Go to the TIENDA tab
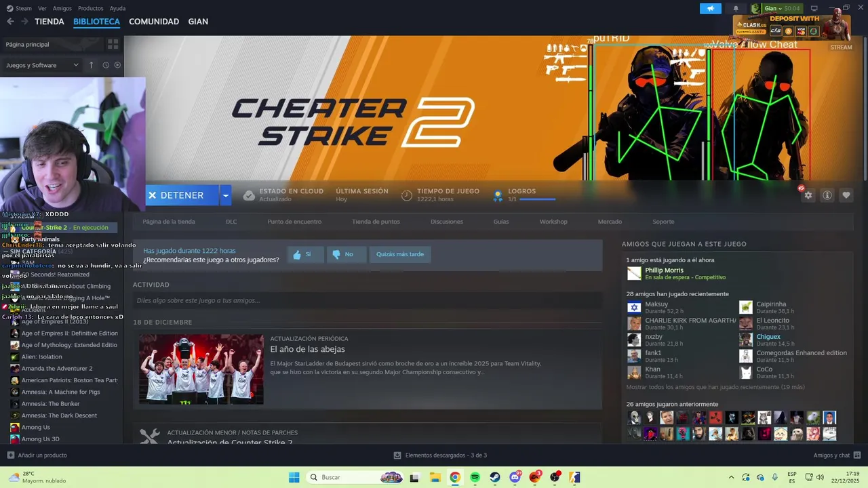Screen dimensions: 868x488 click(50, 22)
